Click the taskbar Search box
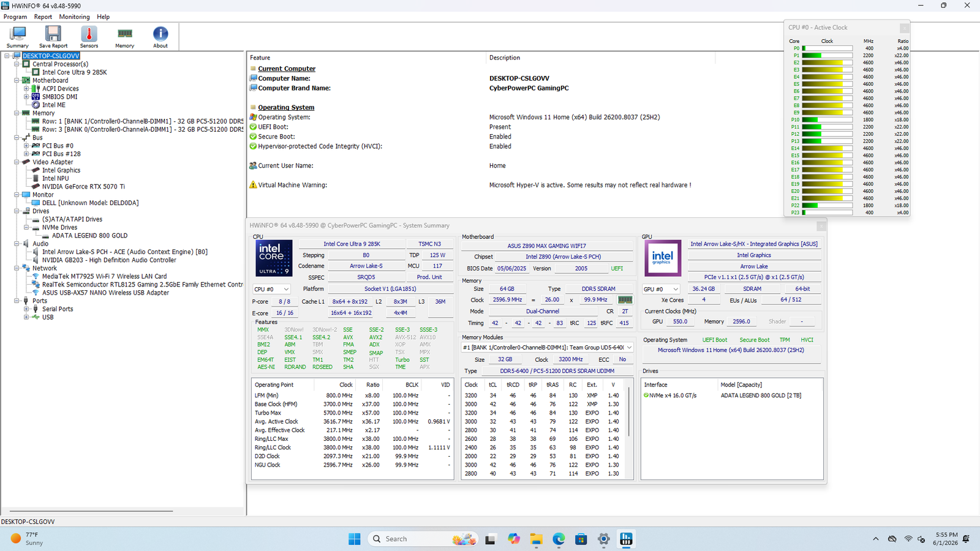This screenshot has width=980, height=551. coord(423,539)
